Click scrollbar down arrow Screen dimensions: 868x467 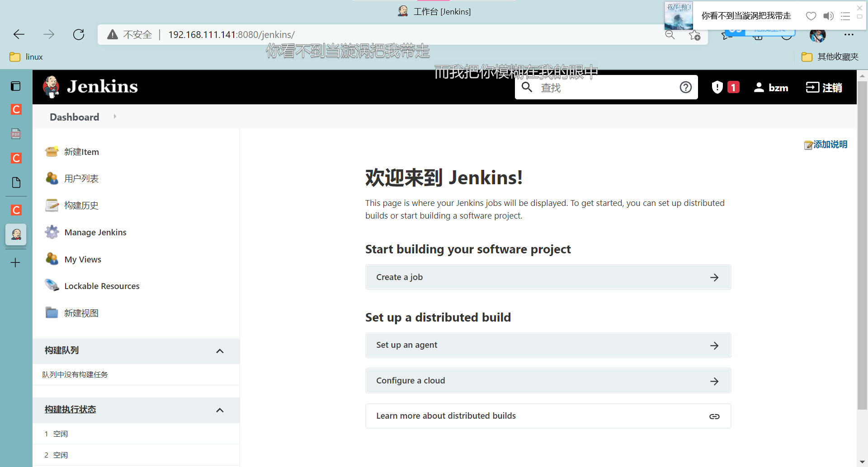click(862, 462)
